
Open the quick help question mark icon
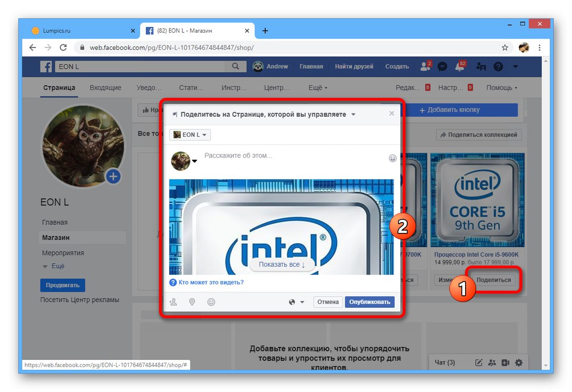click(498, 66)
